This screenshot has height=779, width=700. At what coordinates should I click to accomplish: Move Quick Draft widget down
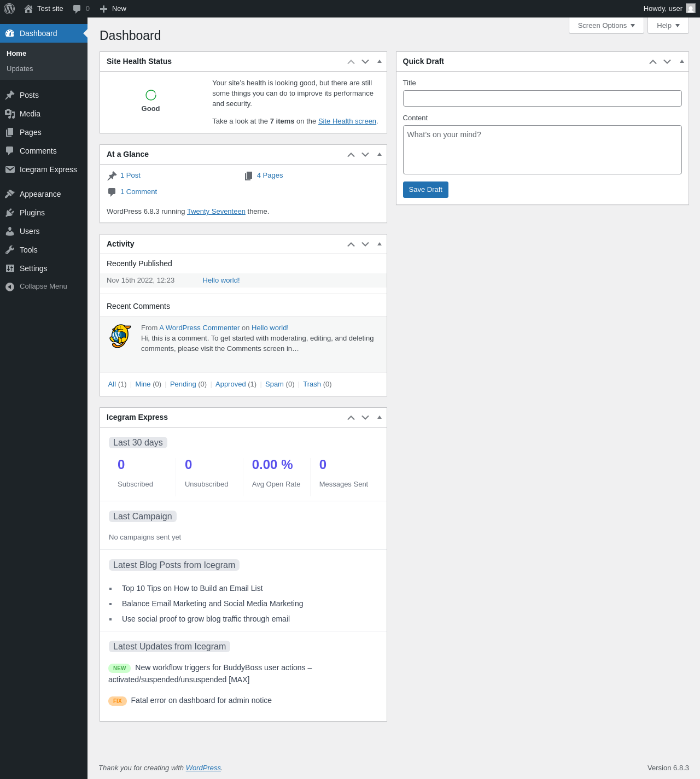[x=667, y=62]
